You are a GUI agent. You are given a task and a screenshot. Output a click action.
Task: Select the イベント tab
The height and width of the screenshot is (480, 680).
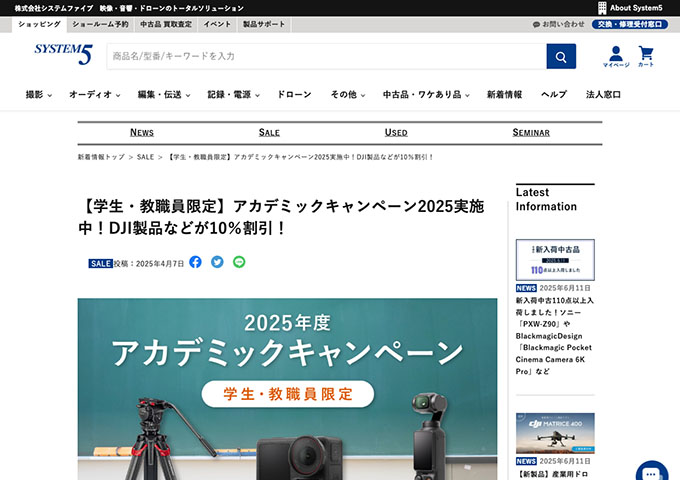[217, 24]
